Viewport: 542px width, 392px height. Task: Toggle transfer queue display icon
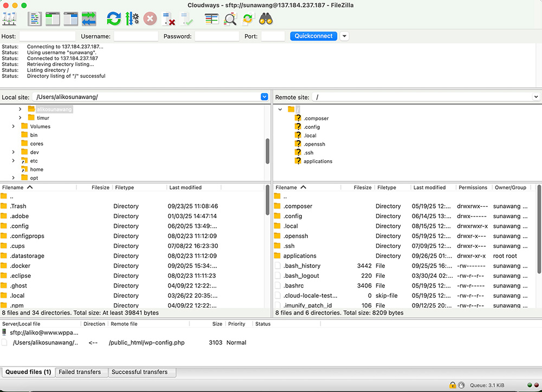[x=89, y=19]
